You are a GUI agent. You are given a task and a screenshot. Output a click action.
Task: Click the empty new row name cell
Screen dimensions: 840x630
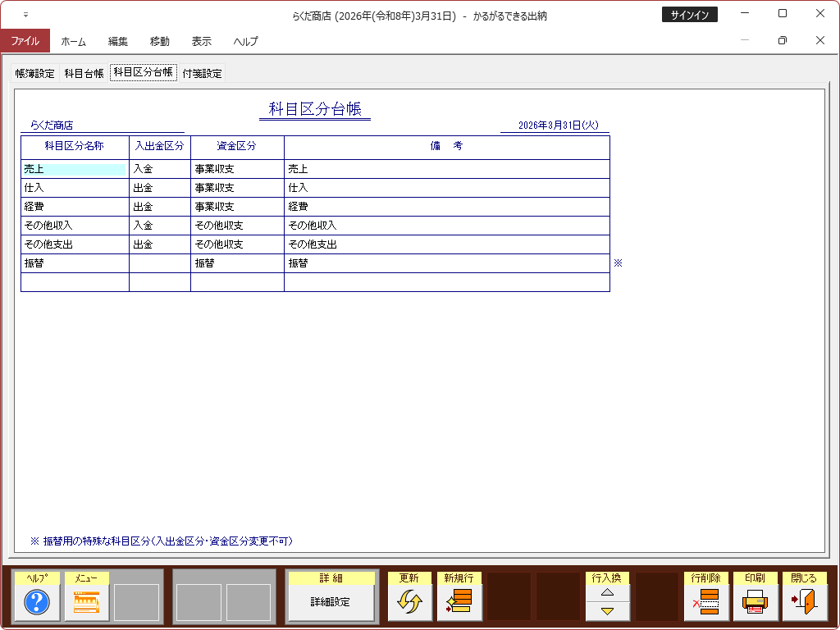(75, 282)
